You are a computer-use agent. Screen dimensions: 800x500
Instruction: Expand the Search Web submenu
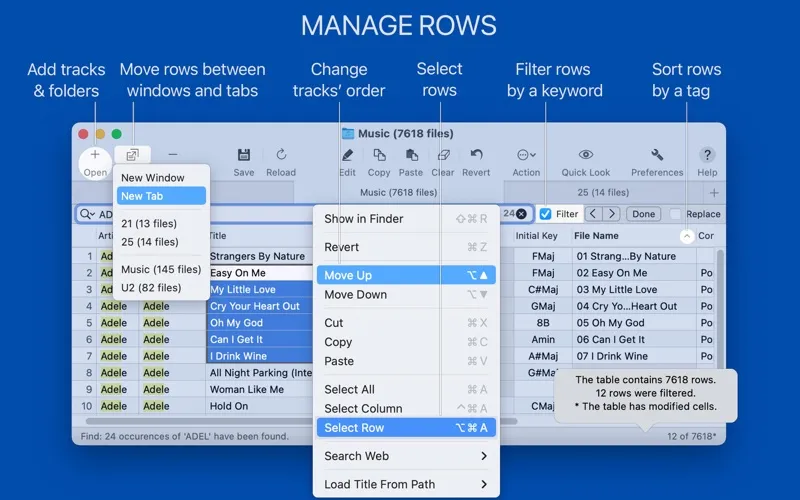(406, 456)
